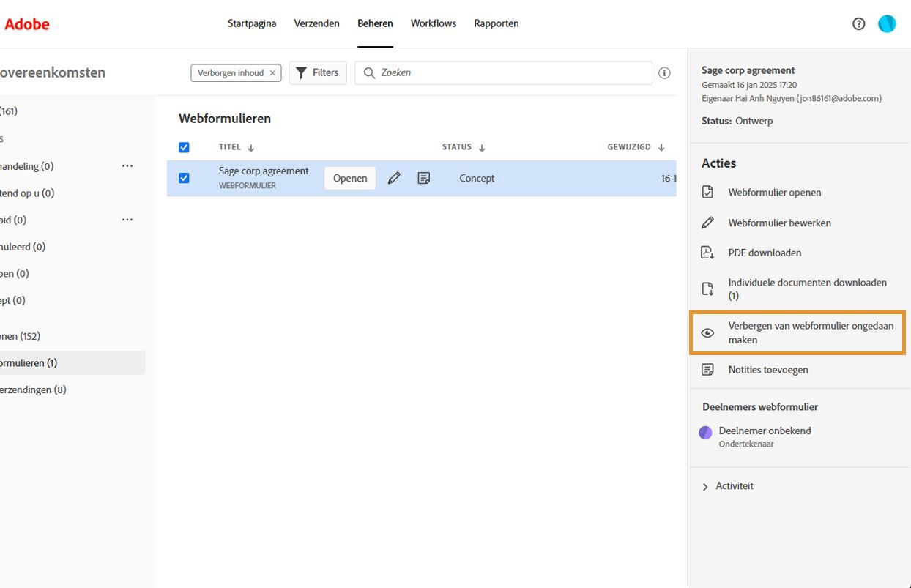Open the Filters button
Image resolution: width=911 pixels, height=588 pixels.
tap(318, 72)
